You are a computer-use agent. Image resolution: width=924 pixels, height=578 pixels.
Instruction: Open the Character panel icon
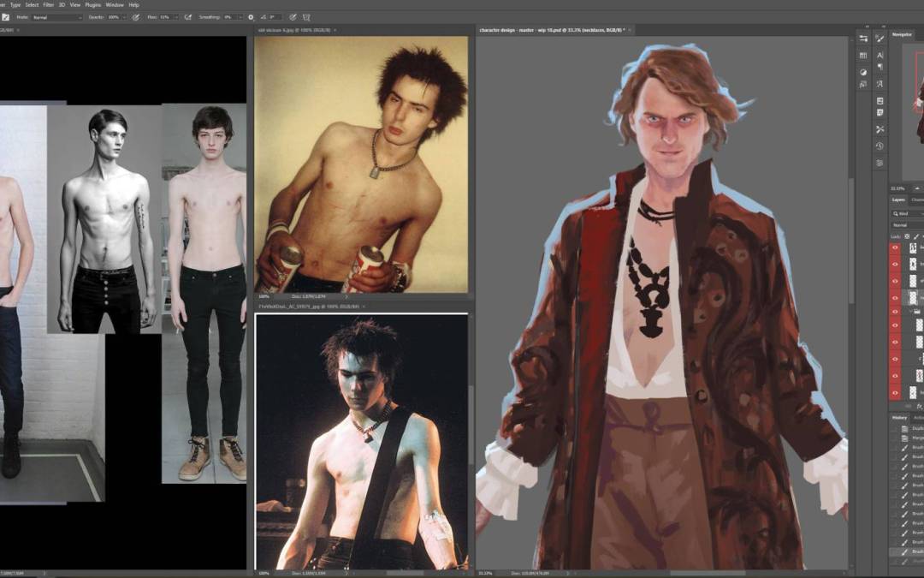880,55
